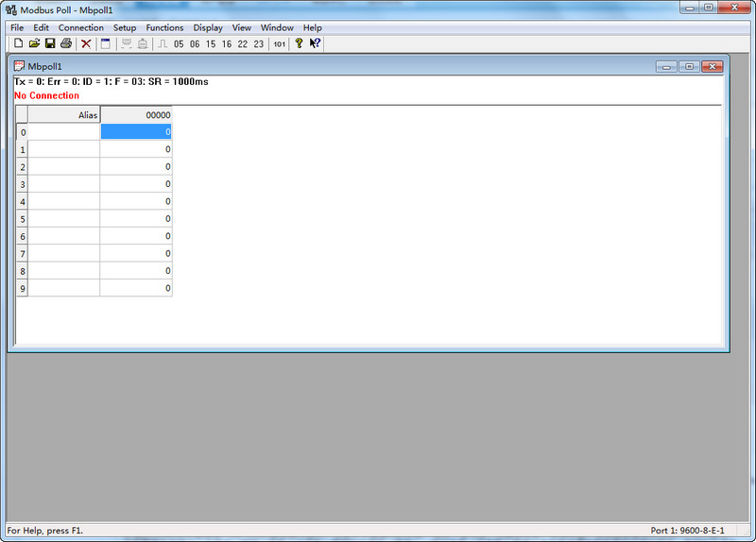This screenshot has width=756, height=542.
Task: Click the context help arrow-question icon
Action: pos(315,43)
